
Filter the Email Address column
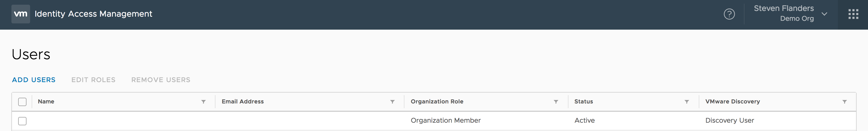pyautogui.click(x=392, y=102)
